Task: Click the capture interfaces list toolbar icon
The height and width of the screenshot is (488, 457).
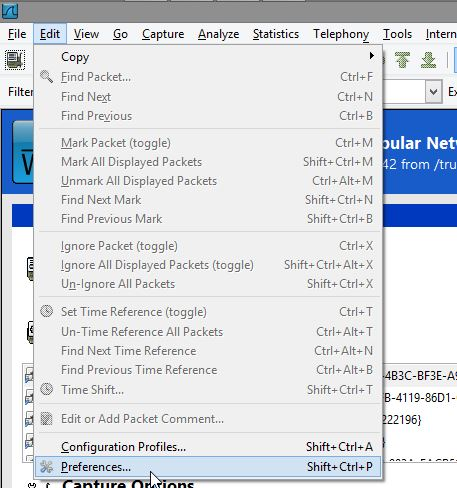Action: [15, 60]
